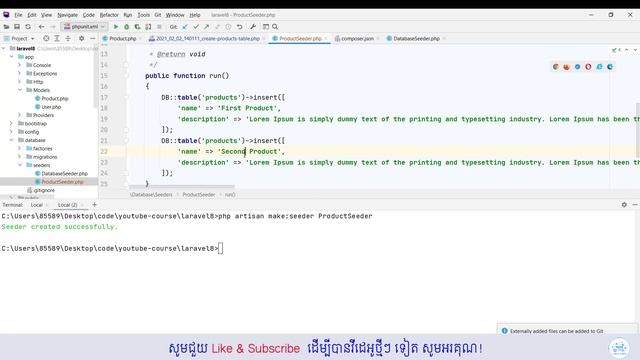640x360 pixels.
Task: Expand the config folder
Action: pyautogui.click(x=11, y=132)
